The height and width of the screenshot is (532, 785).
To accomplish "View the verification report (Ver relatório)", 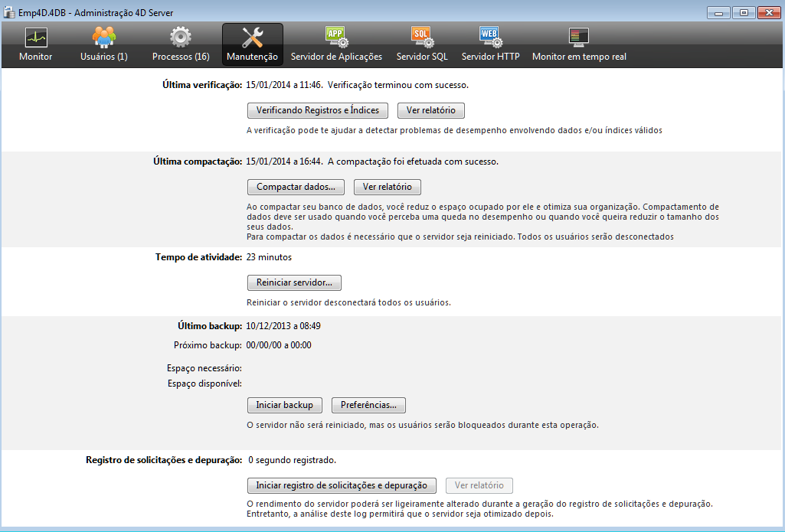I will tap(431, 110).
